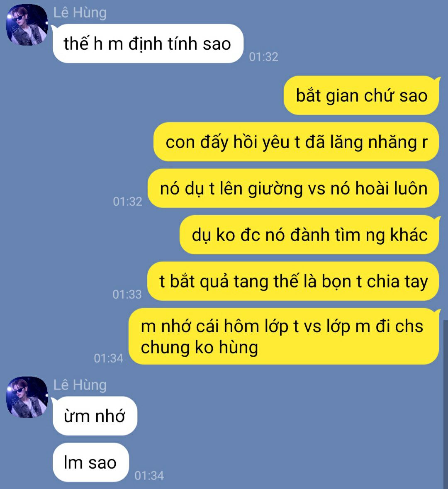Screen dimensions: 448x489
Task: Select message 'thế h m định tính sao'
Action: 148,44
